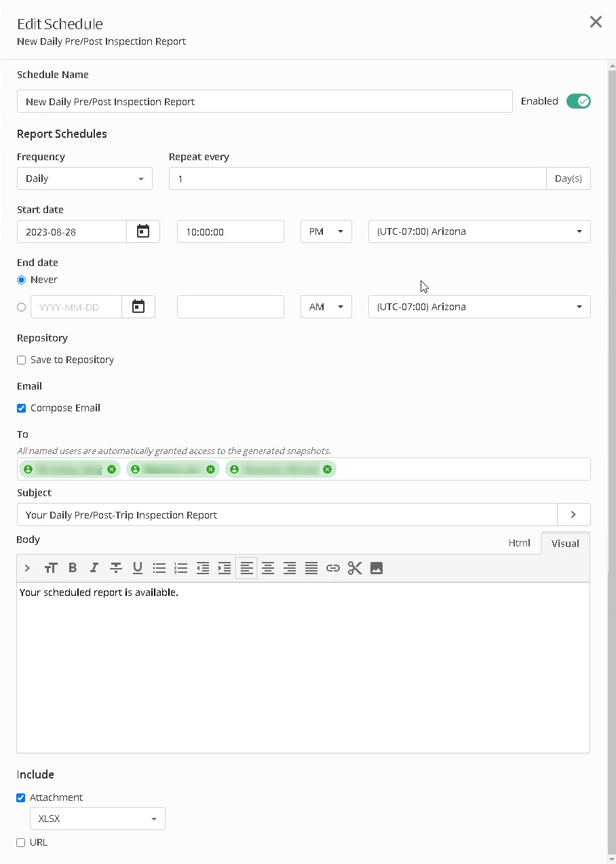Viewport: 616px width, 864px height.
Task: Select the Never end date option
Action: click(x=22, y=280)
